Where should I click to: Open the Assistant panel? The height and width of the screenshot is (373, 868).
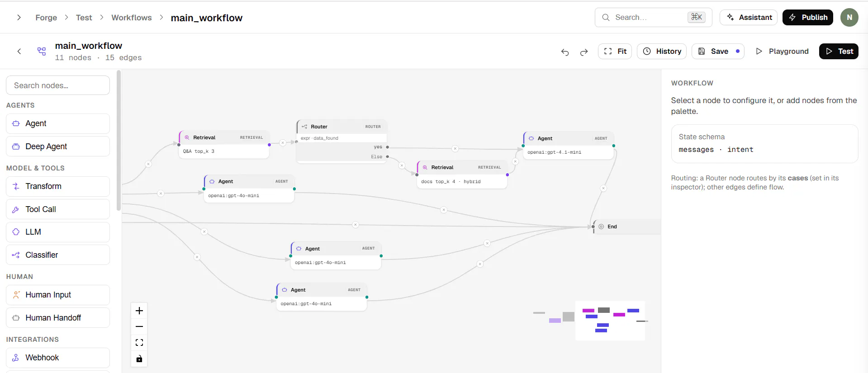[x=749, y=17]
